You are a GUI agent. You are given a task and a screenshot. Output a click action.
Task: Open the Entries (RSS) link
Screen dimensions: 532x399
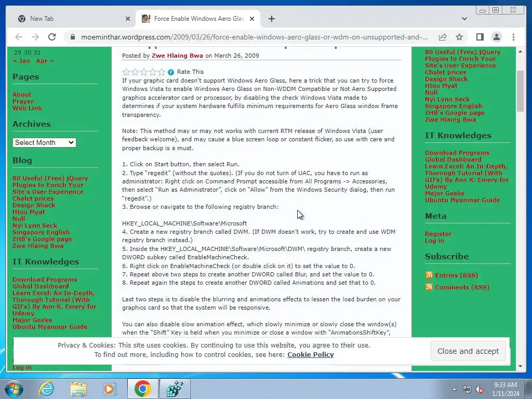tap(457, 275)
